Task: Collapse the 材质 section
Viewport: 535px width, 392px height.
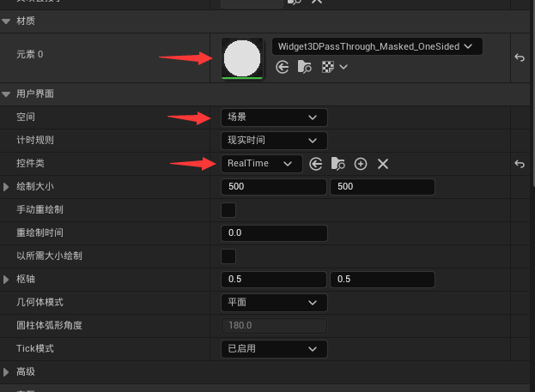Action: (x=6, y=21)
